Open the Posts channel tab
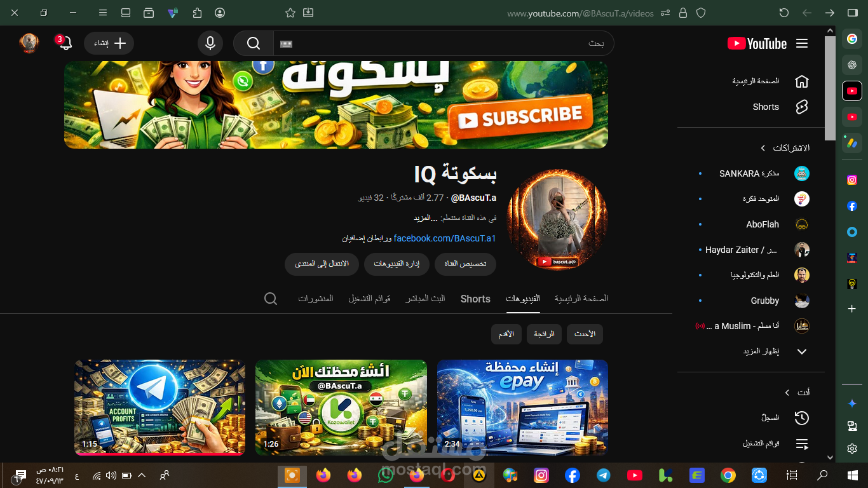The height and width of the screenshot is (488, 868). click(316, 299)
